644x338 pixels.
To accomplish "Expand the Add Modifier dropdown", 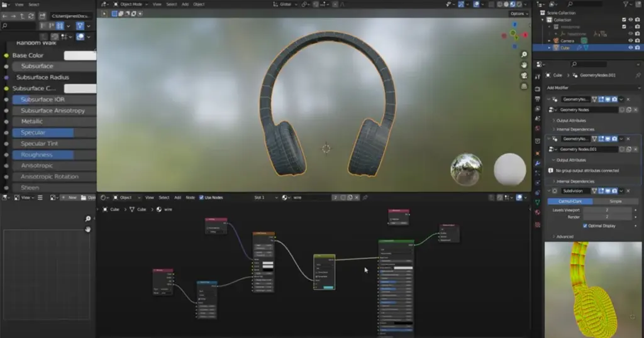I will click(x=592, y=88).
